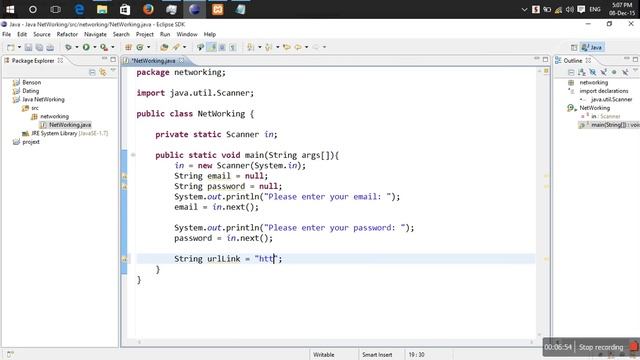Open Firefox from the taskbar

(x=148, y=9)
